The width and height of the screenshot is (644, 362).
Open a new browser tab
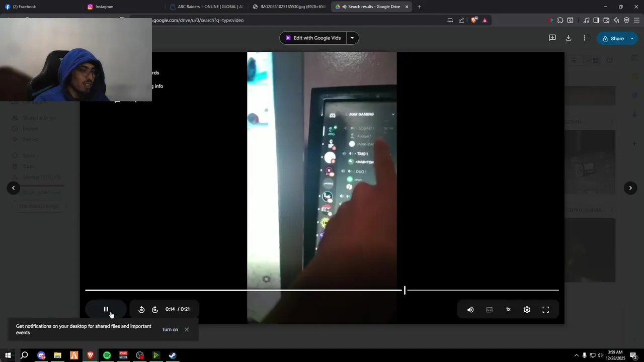[x=419, y=7]
